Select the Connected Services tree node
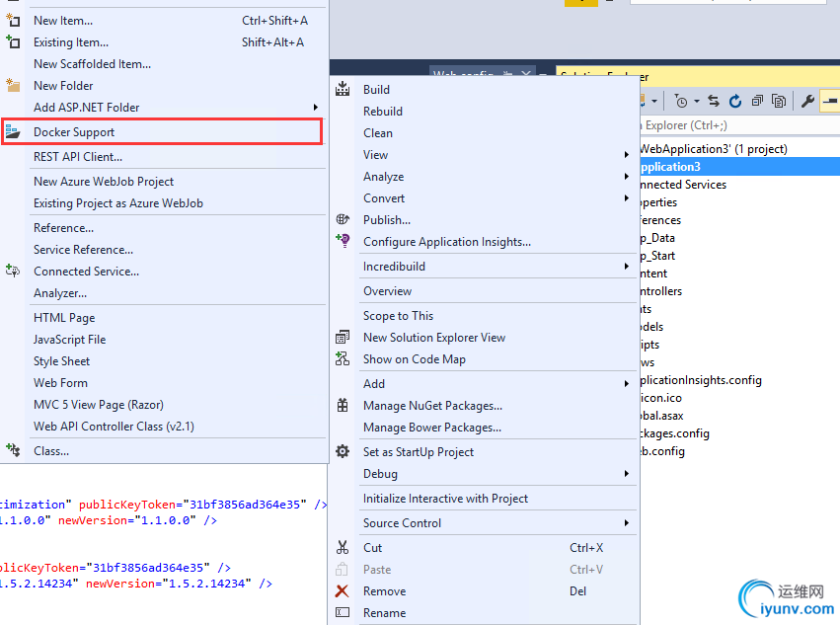The width and height of the screenshot is (840, 625). pyautogui.click(x=684, y=185)
